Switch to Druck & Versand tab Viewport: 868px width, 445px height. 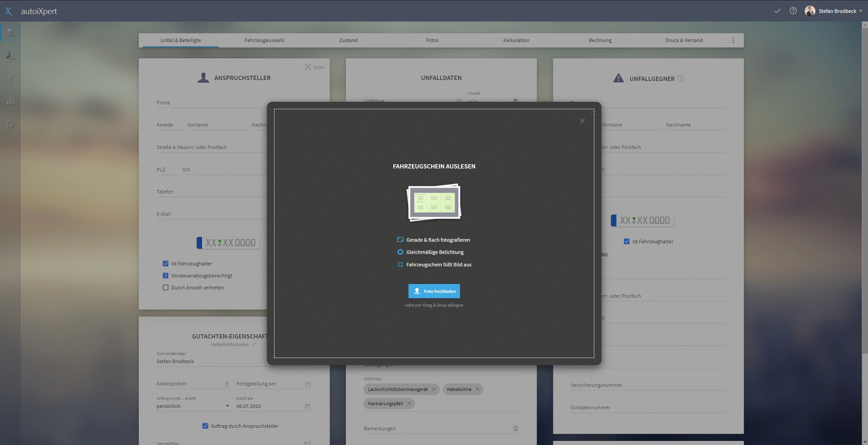(x=684, y=40)
